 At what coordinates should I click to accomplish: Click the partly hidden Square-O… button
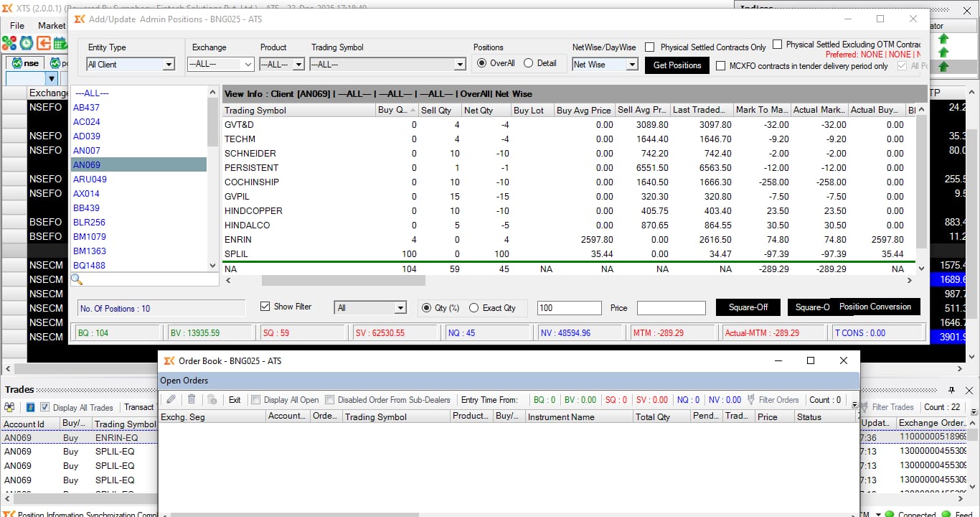pyautogui.click(x=809, y=307)
